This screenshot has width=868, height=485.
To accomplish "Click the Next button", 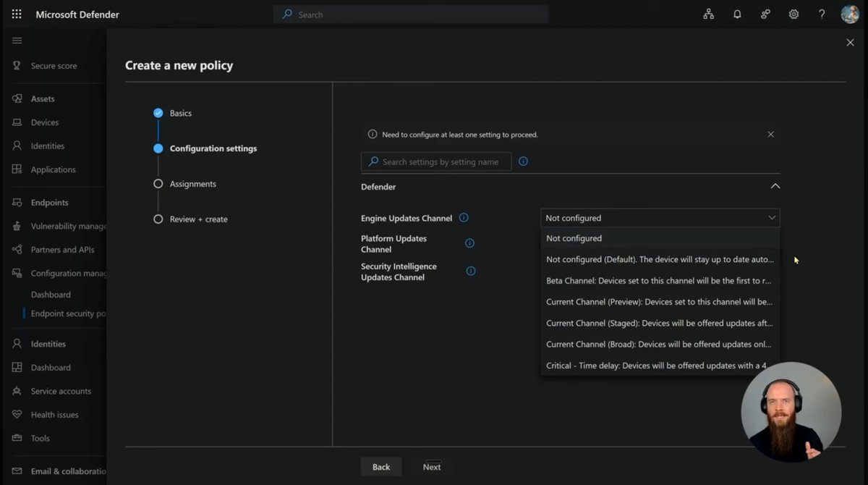I will (x=432, y=467).
